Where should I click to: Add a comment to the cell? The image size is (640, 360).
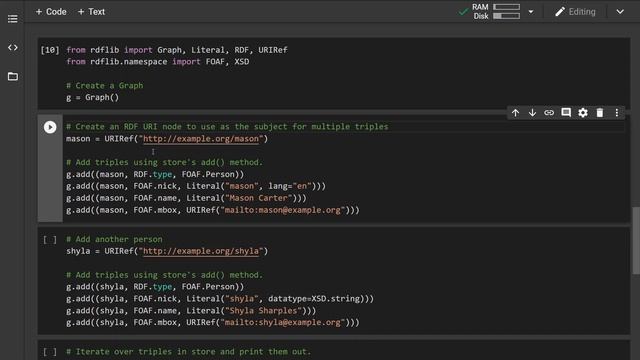click(566, 113)
